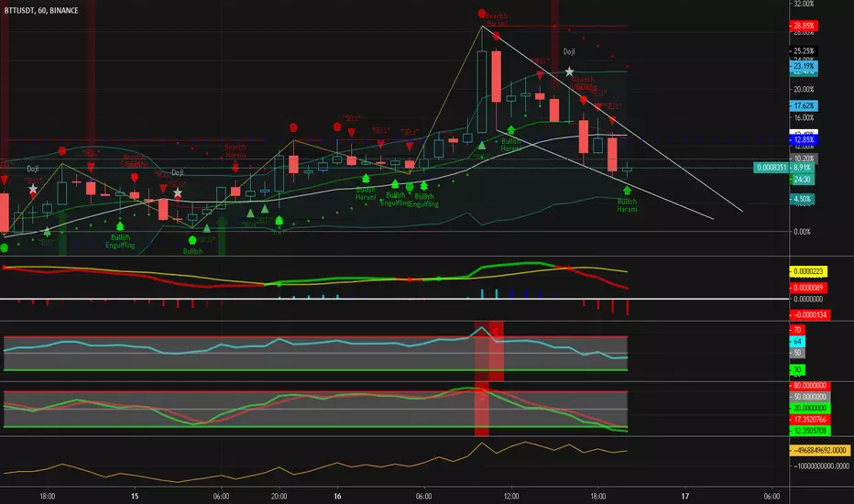Click the red RSI 70 level label
The height and width of the screenshot is (504, 854).
point(797,330)
